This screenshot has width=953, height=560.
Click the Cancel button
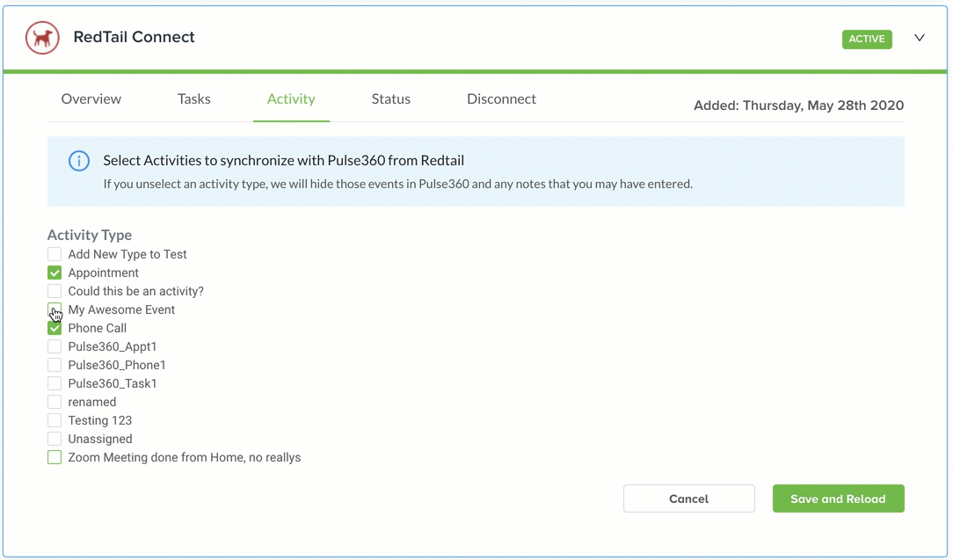[688, 498]
